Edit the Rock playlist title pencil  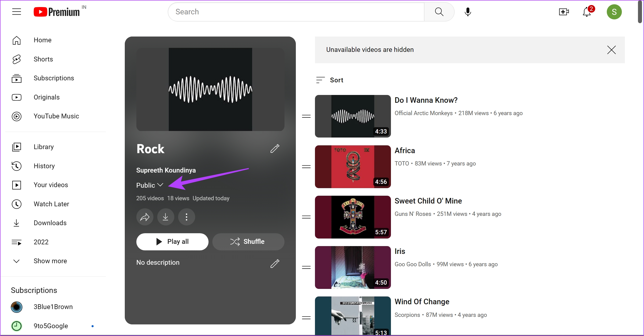pos(275,149)
